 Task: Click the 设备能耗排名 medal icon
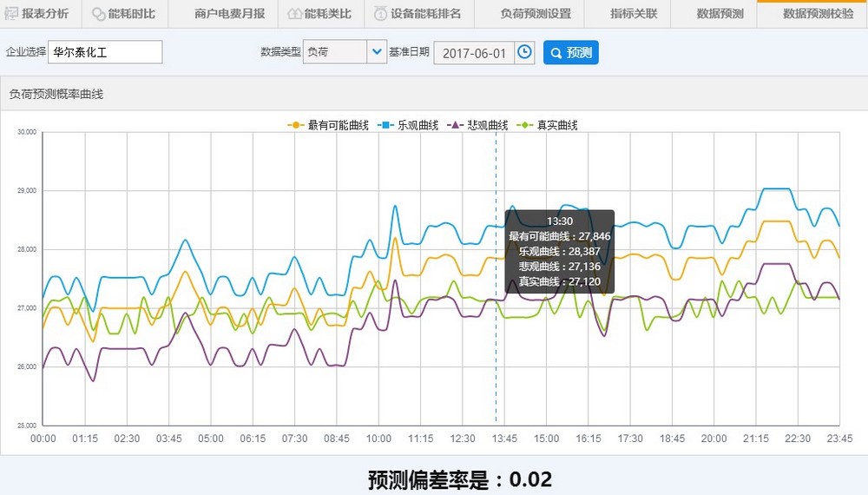(380, 14)
